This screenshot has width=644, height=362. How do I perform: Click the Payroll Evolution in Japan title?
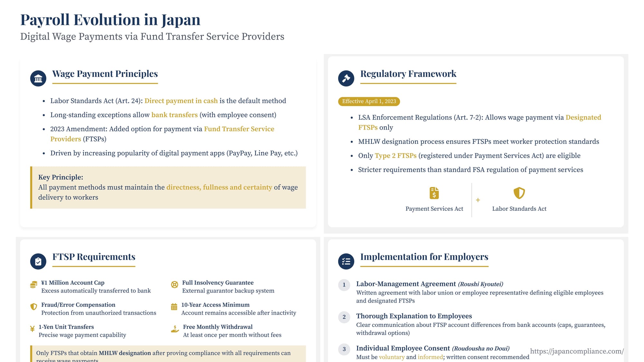pos(110,20)
